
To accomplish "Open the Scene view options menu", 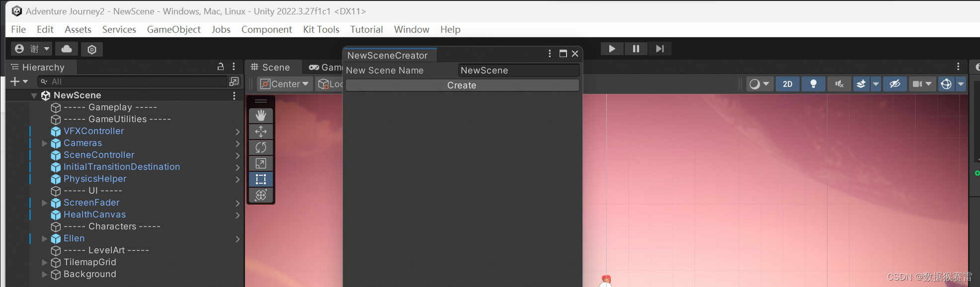I will (958, 67).
